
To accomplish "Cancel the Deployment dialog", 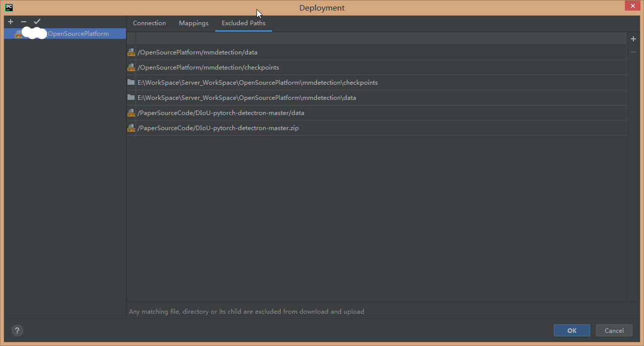I will pyautogui.click(x=614, y=330).
